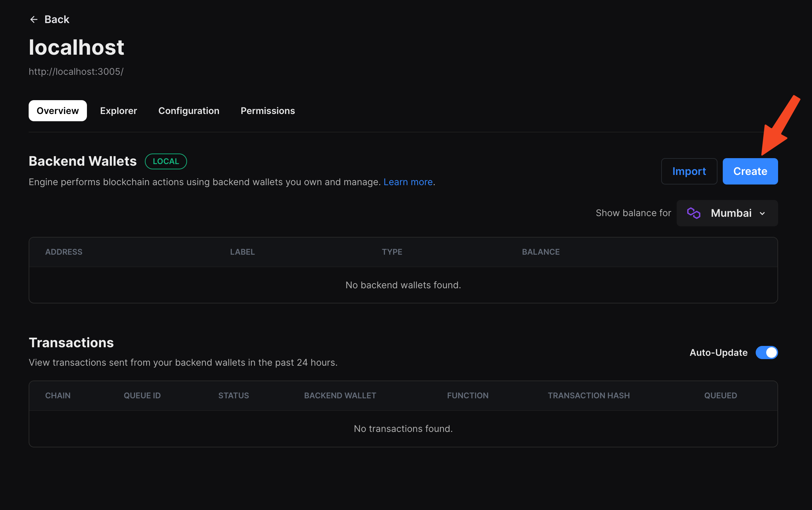Click the back arrow icon
812x510 pixels.
(x=34, y=19)
